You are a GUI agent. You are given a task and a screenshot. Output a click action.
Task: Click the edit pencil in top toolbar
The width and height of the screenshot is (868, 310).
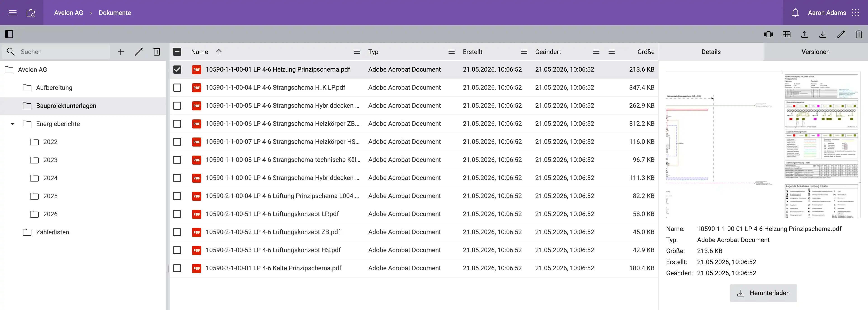coord(841,34)
